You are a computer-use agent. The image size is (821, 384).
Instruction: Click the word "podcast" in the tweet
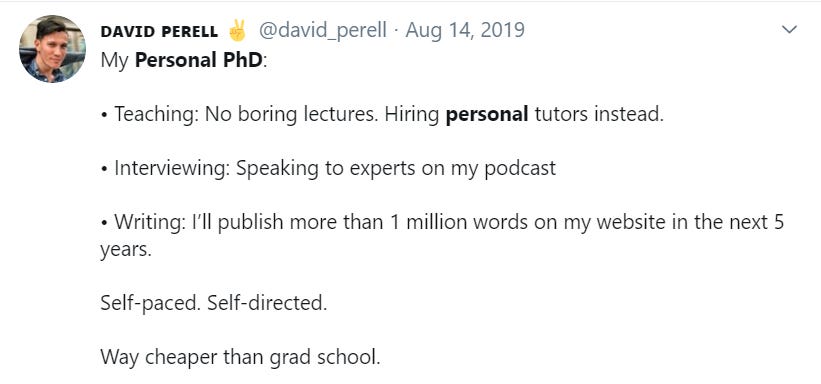[x=520, y=169]
